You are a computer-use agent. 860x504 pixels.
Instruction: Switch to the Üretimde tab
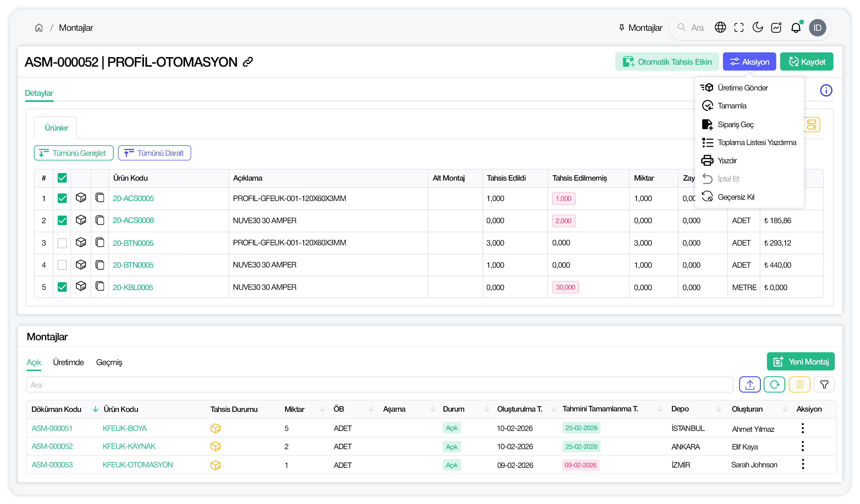pyautogui.click(x=68, y=362)
